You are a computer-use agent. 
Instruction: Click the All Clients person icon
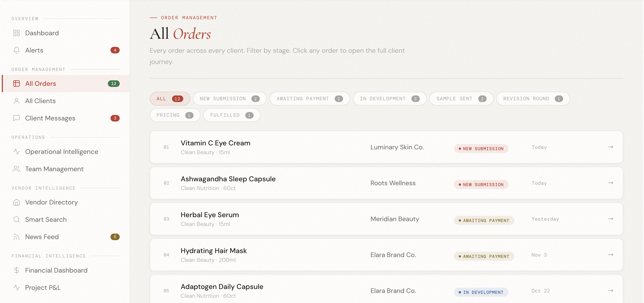point(16,101)
